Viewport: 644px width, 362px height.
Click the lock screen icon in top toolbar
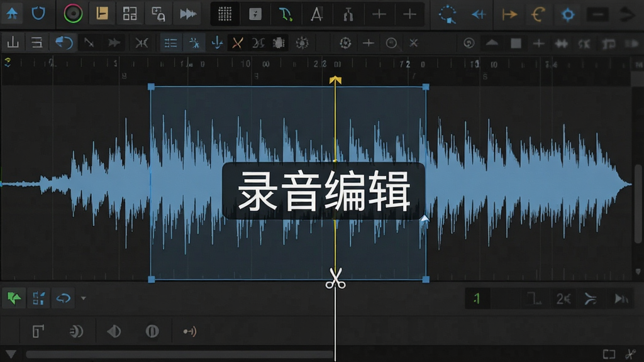[x=158, y=14]
